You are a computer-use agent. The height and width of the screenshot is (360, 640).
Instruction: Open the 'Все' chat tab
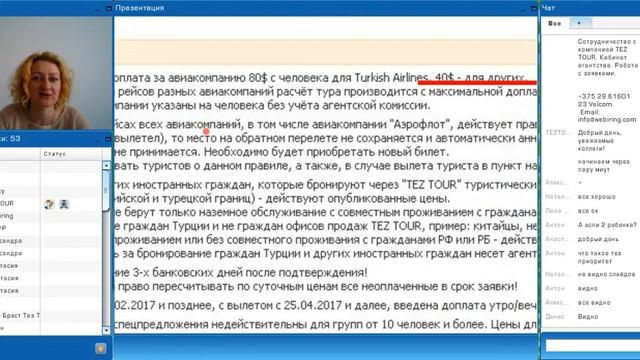(x=554, y=24)
